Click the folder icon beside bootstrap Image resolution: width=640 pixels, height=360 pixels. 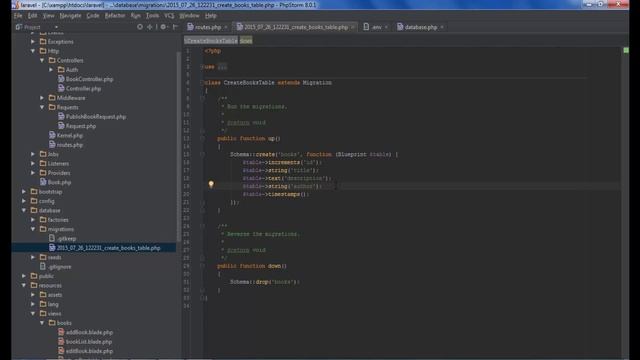[x=34, y=191]
